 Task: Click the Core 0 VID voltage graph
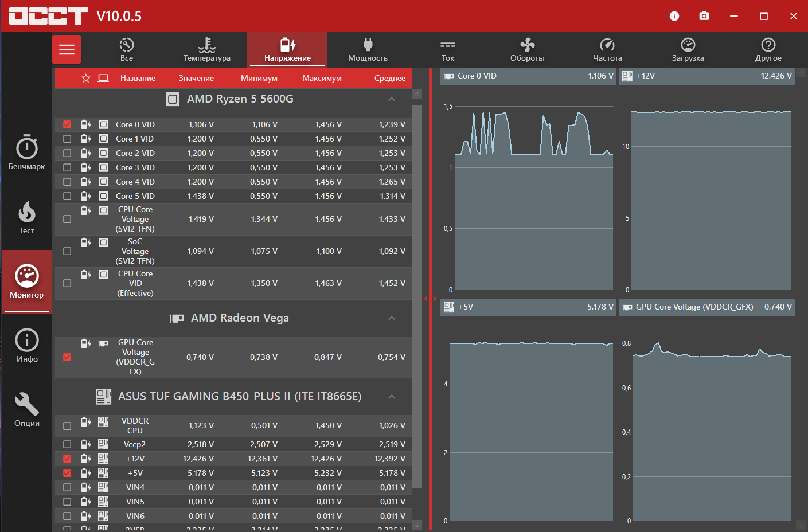click(x=534, y=198)
